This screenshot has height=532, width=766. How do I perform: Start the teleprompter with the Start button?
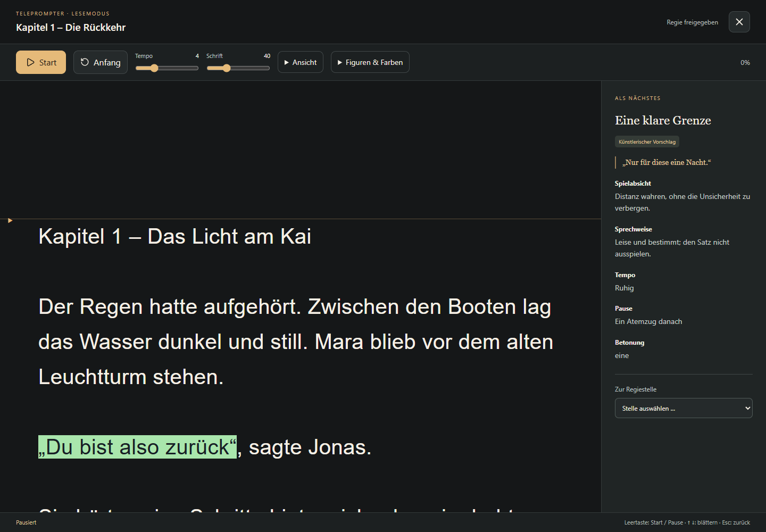pyautogui.click(x=41, y=62)
